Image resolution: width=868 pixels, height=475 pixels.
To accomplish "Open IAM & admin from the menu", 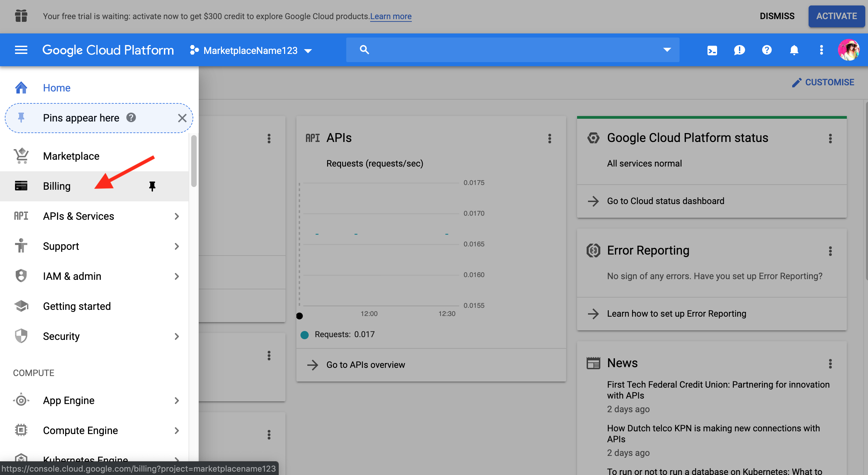I will pos(72,276).
